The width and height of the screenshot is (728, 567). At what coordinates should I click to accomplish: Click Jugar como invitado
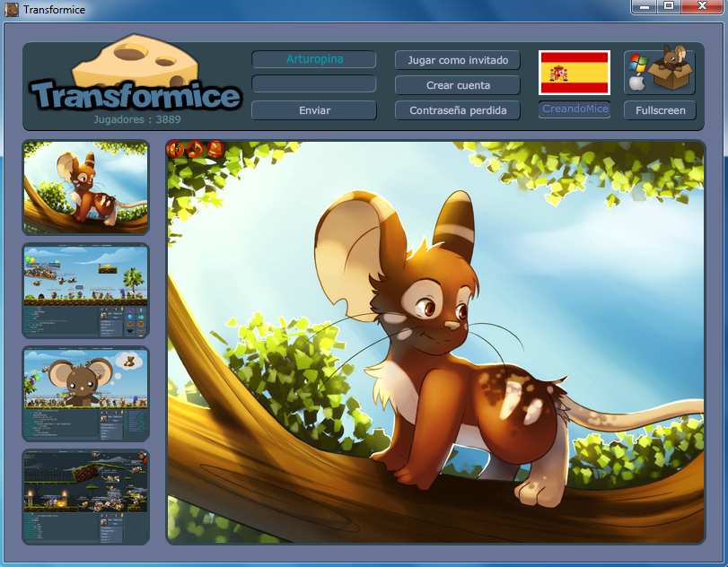pos(457,60)
